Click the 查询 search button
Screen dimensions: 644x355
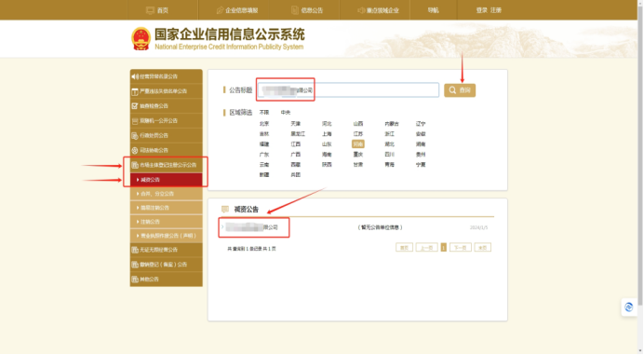[460, 90]
